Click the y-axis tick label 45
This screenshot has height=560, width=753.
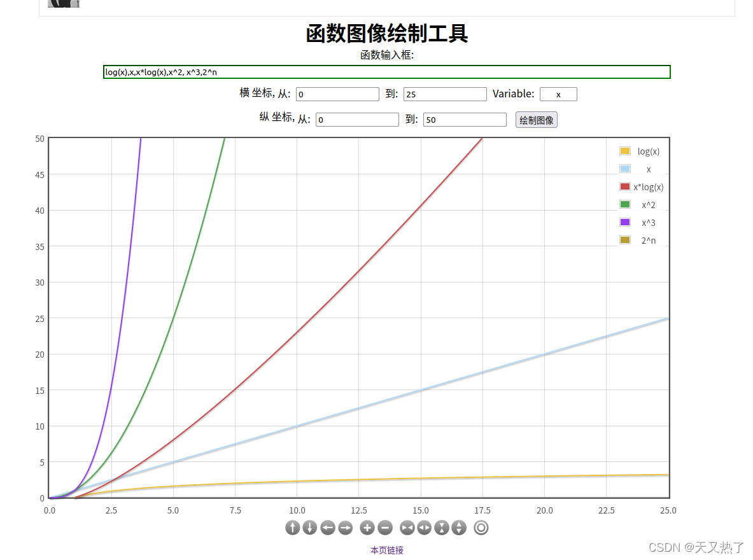click(x=40, y=175)
